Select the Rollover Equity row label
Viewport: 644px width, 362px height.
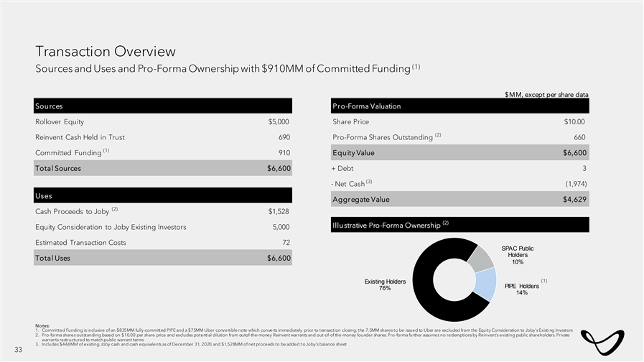click(60, 121)
